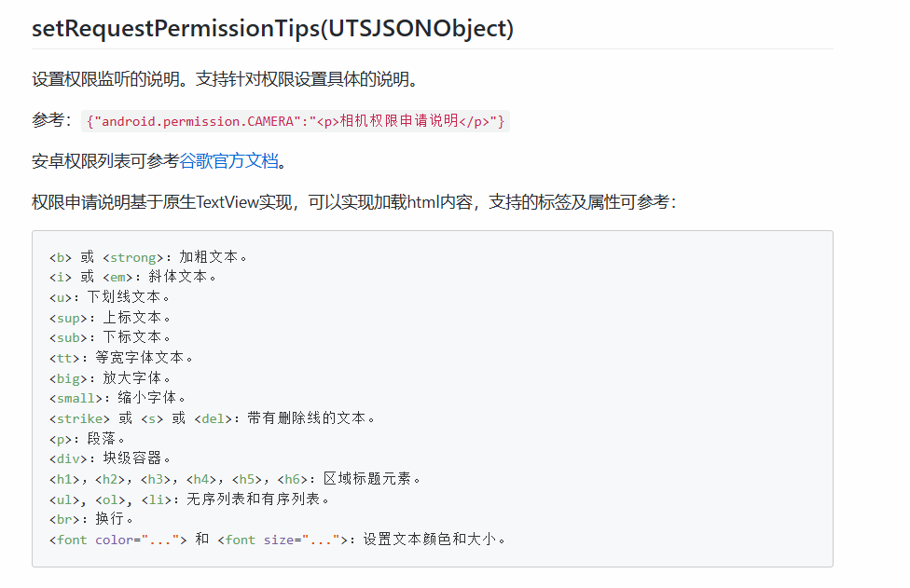Viewport: 910px width, 588px height.
Task: Click the <strong> 加粗文本 code line
Action: [149, 256]
